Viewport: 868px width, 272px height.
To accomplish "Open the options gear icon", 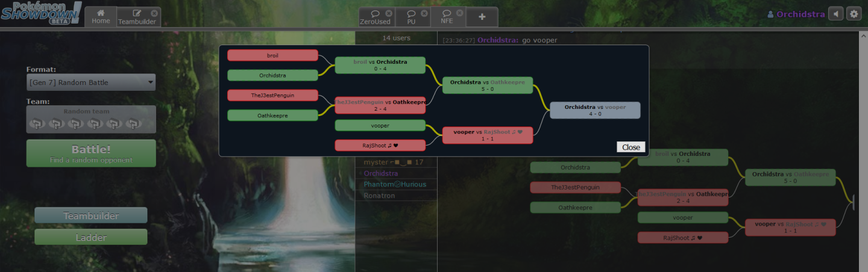I will click(x=854, y=14).
